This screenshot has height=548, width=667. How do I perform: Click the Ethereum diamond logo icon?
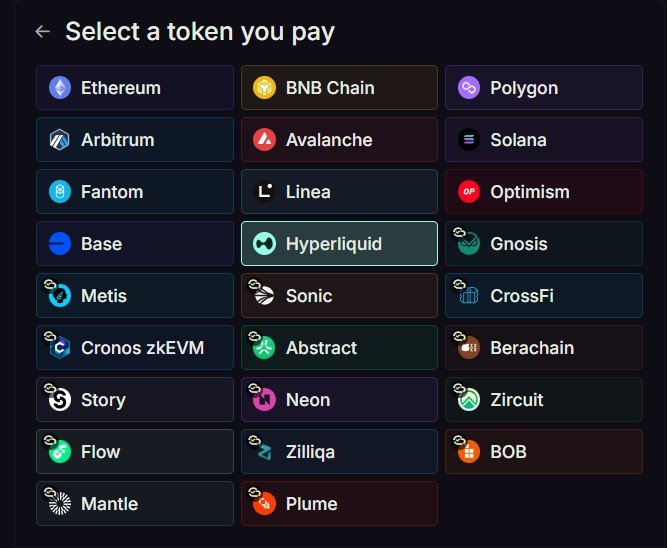click(60, 88)
